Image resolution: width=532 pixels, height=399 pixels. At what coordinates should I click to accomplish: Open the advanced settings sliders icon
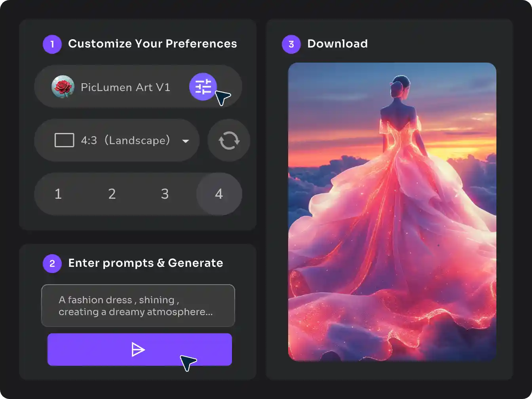[203, 87]
